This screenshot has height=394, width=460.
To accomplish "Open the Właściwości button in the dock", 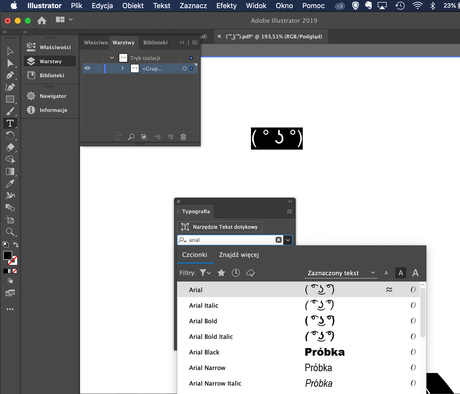I will (50, 47).
